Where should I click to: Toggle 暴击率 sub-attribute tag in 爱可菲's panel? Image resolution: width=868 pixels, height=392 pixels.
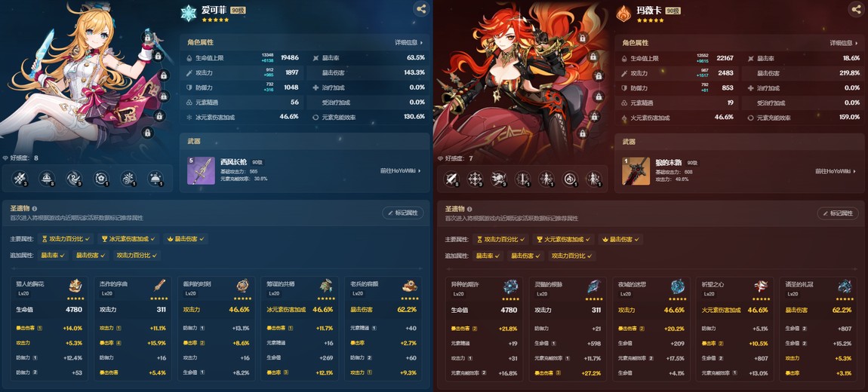[52, 256]
